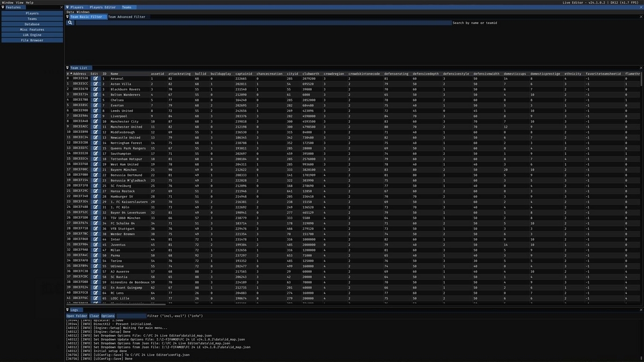Open edit icon for Bayern München row
Screen dimensions: 644x362
96,169
